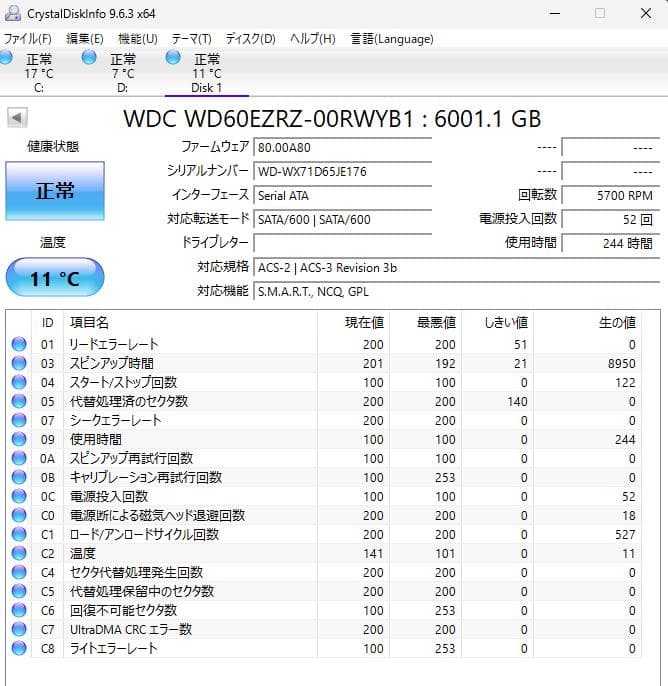Click the 生の値 column header
The width and height of the screenshot is (668, 686).
point(588,323)
